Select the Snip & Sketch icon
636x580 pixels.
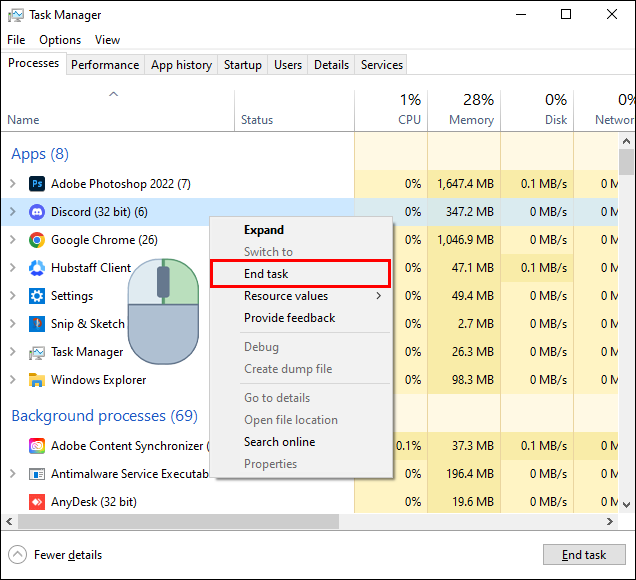(37, 324)
